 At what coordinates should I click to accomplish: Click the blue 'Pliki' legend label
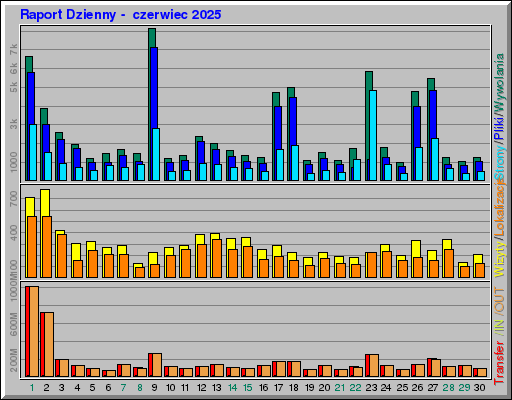[499, 128]
